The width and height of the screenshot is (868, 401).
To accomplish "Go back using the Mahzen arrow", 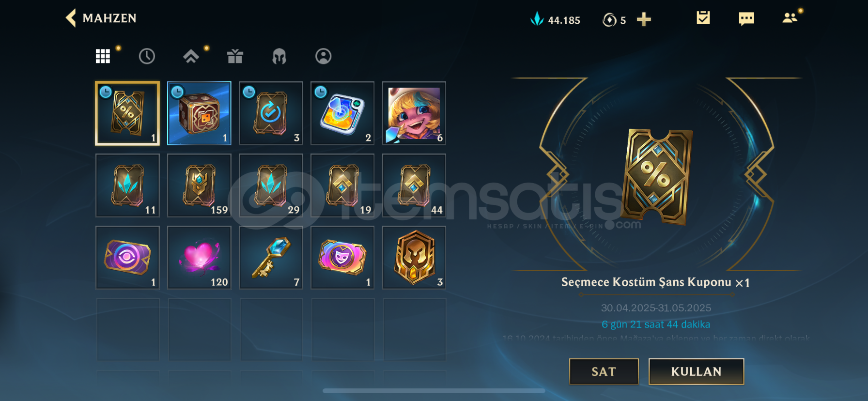I will click(x=71, y=18).
